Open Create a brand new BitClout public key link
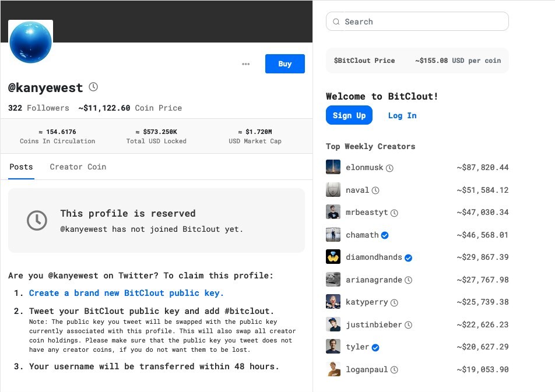 (127, 293)
